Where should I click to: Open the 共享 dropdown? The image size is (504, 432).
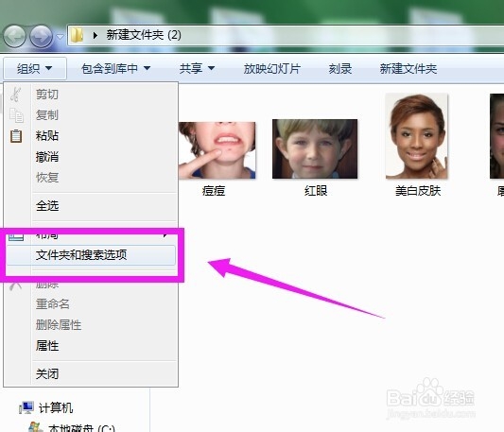point(197,68)
